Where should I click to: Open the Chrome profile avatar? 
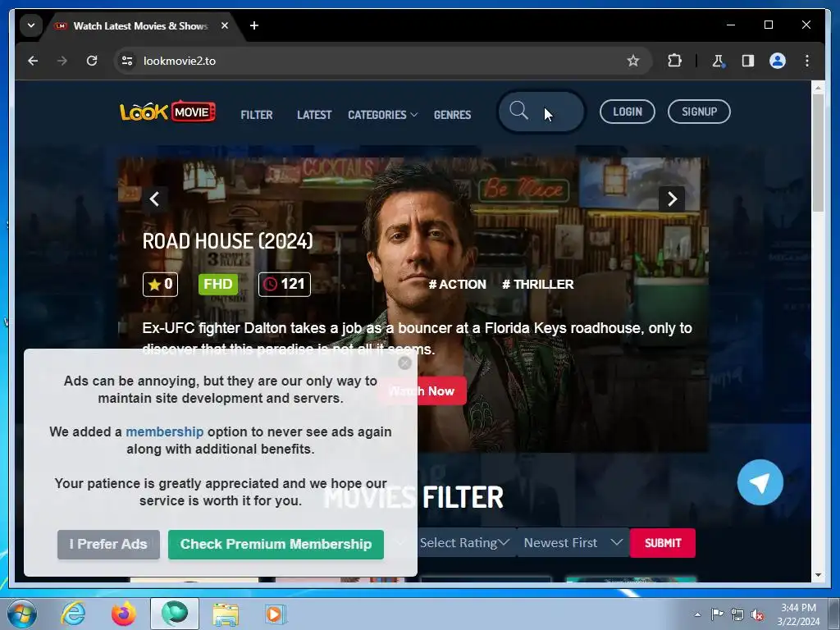tap(778, 61)
